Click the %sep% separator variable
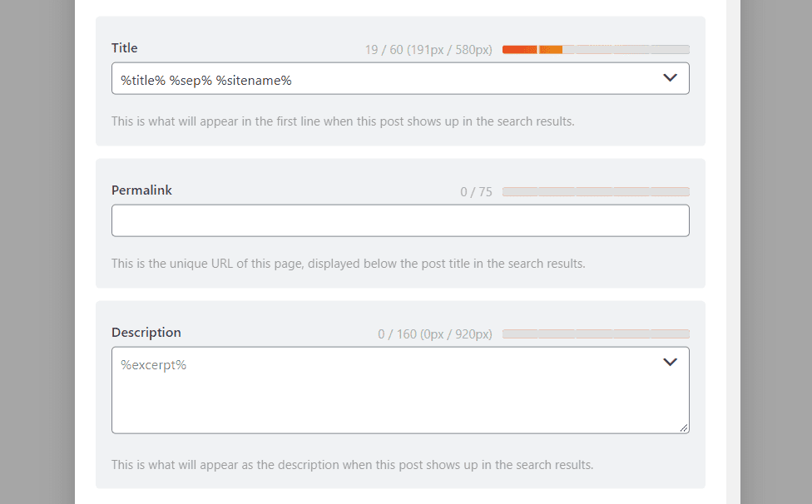The image size is (812, 504). (191, 79)
